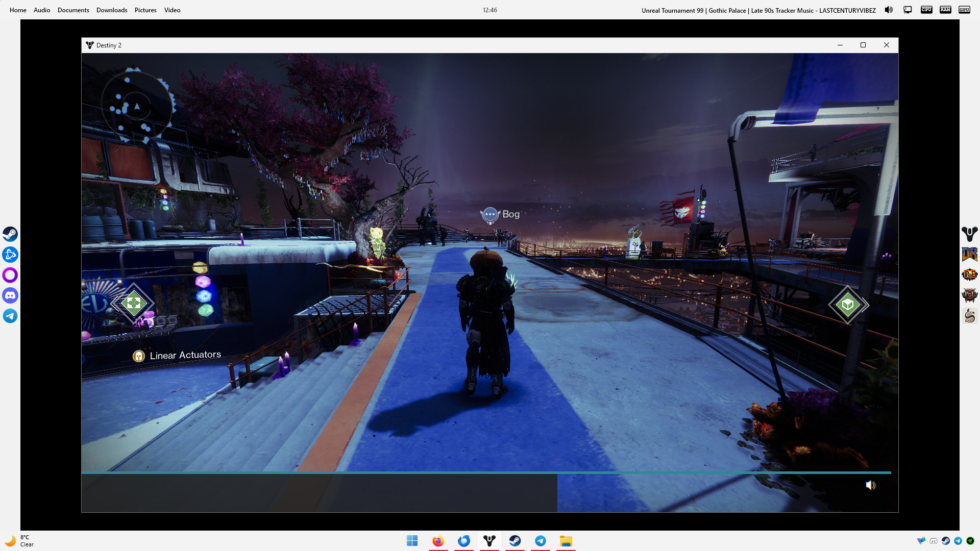
Task: Open the CPU monitor icon in top bar
Action: (926, 10)
